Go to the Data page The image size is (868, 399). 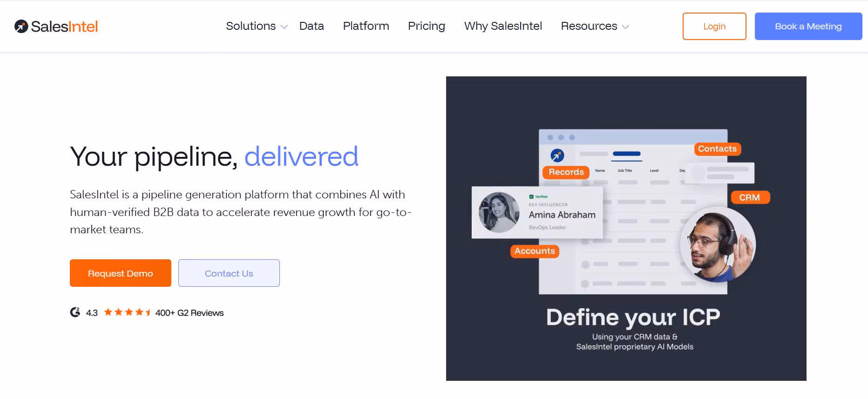click(312, 26)
